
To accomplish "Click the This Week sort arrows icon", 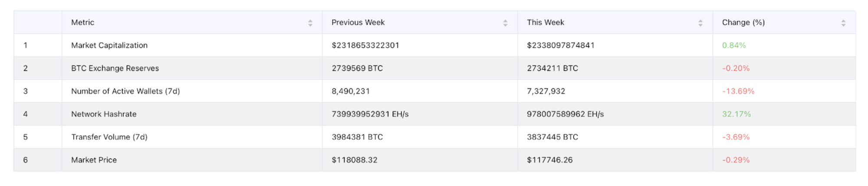I will (x=700, y=23).
